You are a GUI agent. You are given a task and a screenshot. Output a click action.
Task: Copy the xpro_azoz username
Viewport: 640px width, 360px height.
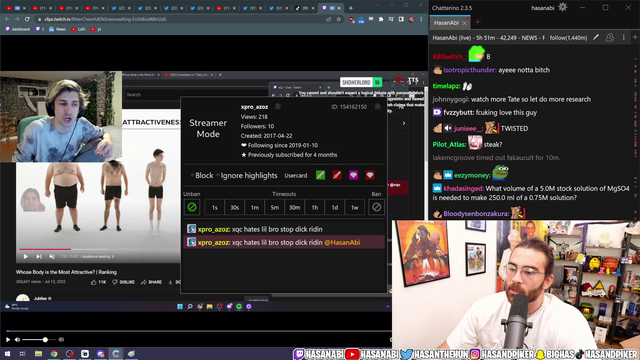tap(278, 107)
